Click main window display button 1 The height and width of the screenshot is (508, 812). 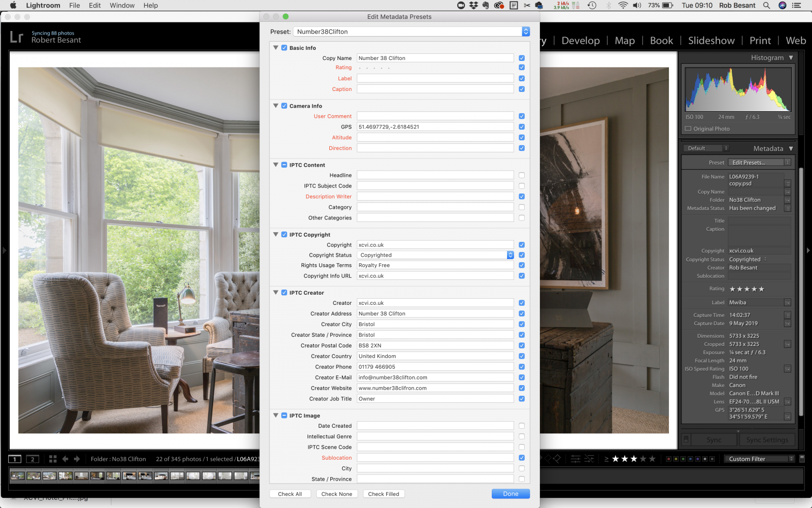[x=15, y=459]
